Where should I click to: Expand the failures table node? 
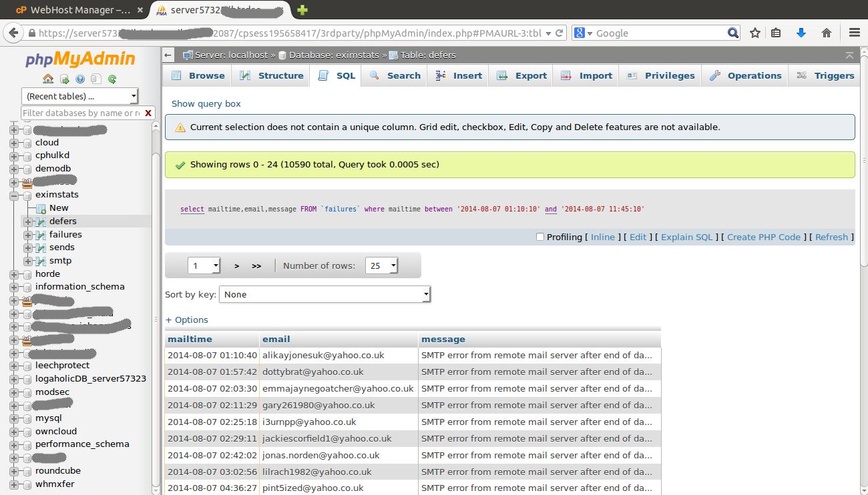coord(27,235)
